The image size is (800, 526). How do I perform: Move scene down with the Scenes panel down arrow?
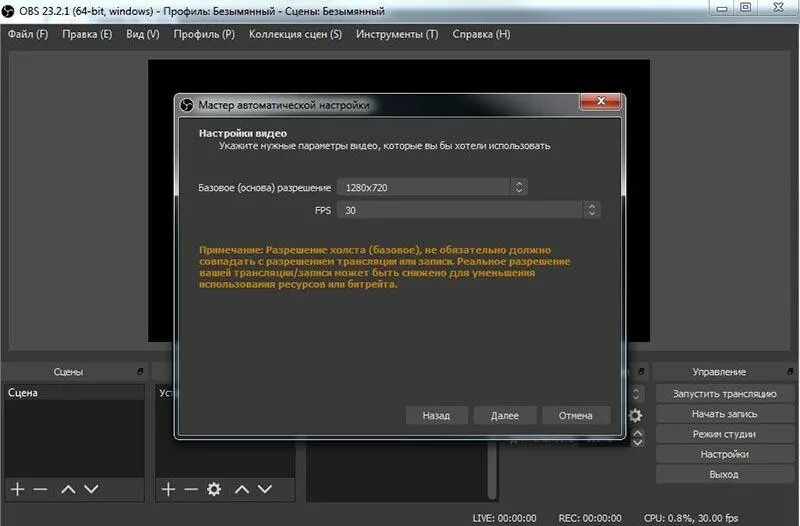pos(91,489)
